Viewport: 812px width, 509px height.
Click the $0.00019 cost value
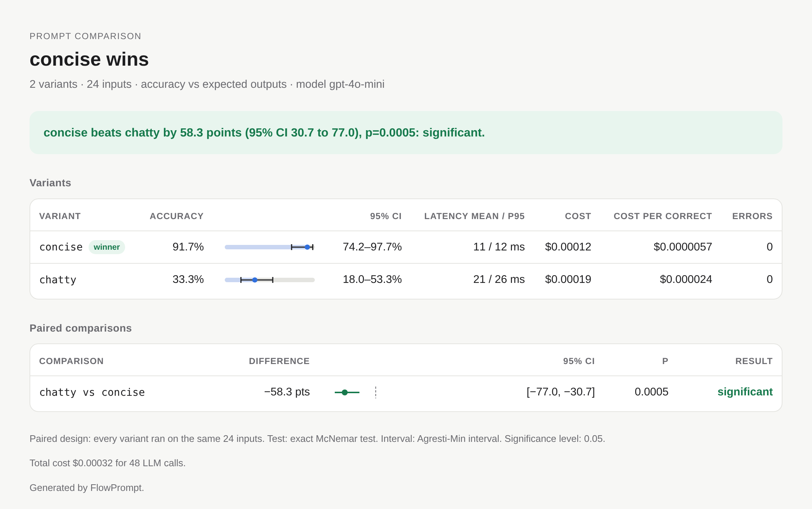click(x=568, y=279)
